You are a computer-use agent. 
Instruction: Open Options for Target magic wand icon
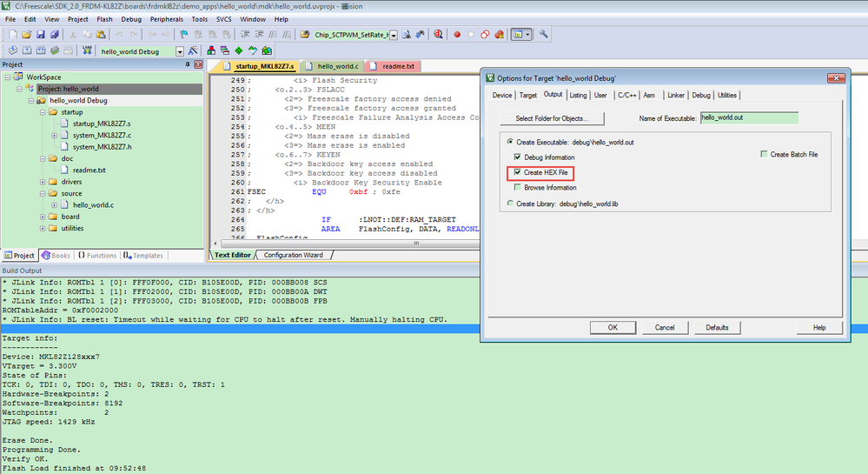pos(193,51)
